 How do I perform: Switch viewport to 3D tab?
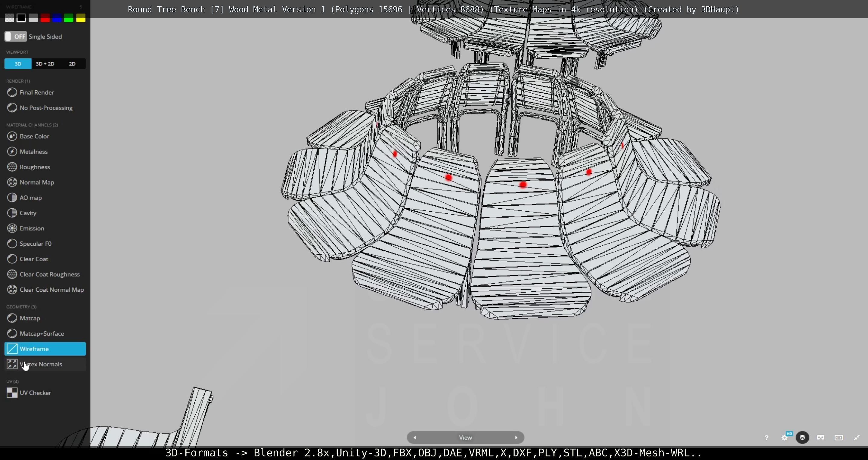[18, 64]
